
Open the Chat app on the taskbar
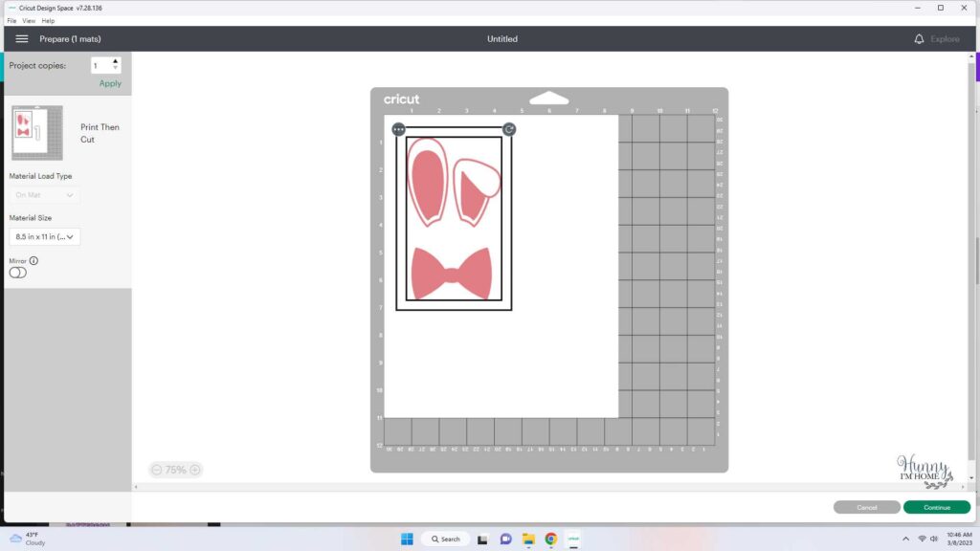tap(505, 540)
